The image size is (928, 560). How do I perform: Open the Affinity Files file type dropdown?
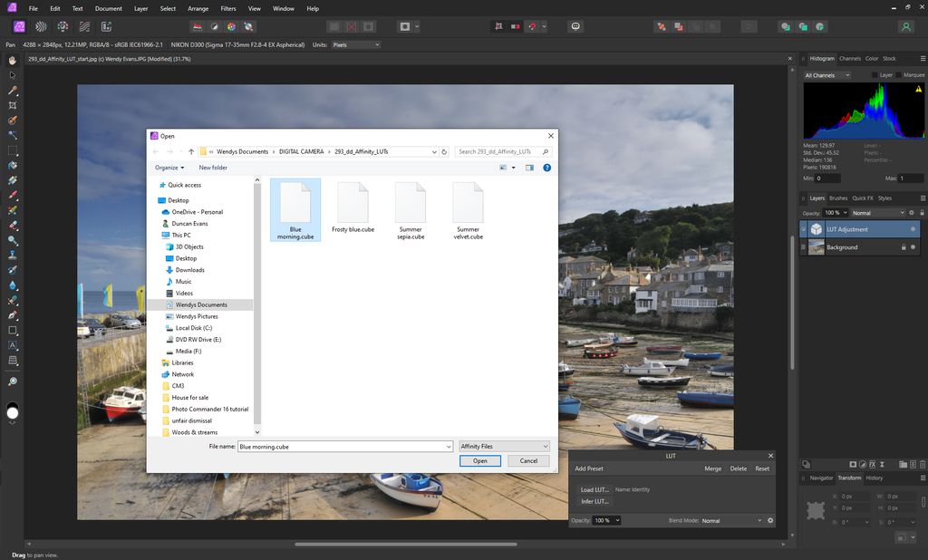coord(504,446)
